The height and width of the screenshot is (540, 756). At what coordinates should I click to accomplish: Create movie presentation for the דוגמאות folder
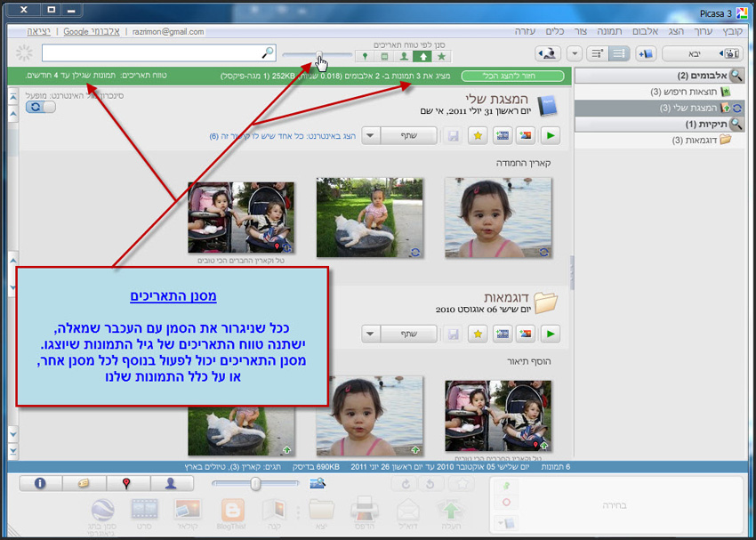(503, 334)
